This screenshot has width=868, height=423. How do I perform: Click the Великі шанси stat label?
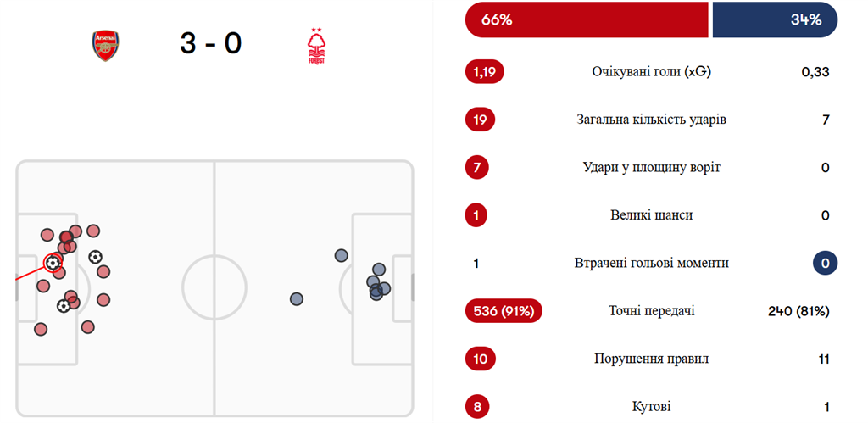pyautogui.click(x=651, y=215)
